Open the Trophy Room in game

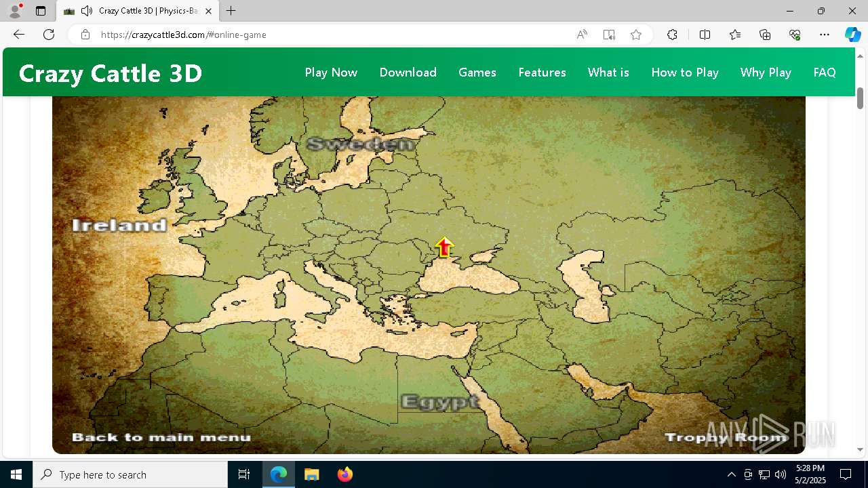coord(726,437)
